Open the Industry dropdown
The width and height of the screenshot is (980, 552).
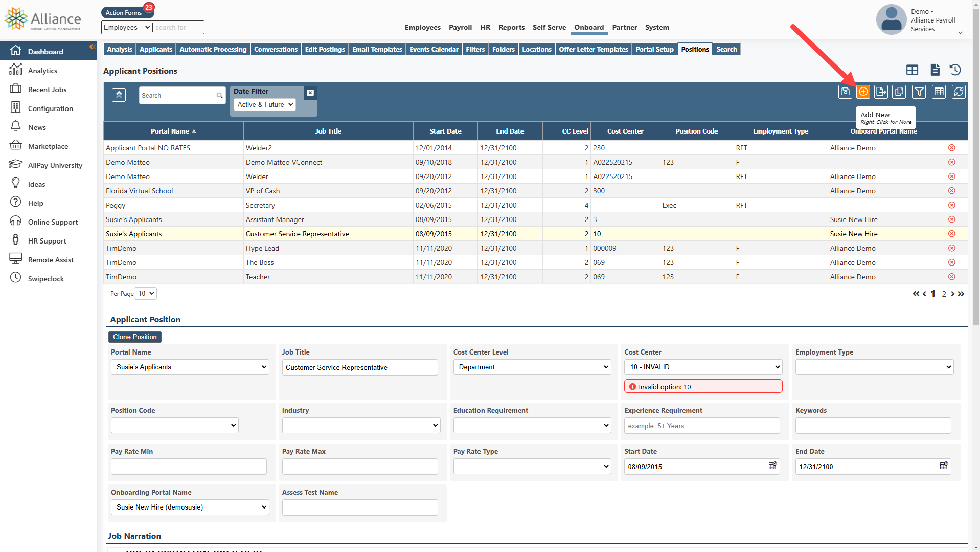pos(361,425)
